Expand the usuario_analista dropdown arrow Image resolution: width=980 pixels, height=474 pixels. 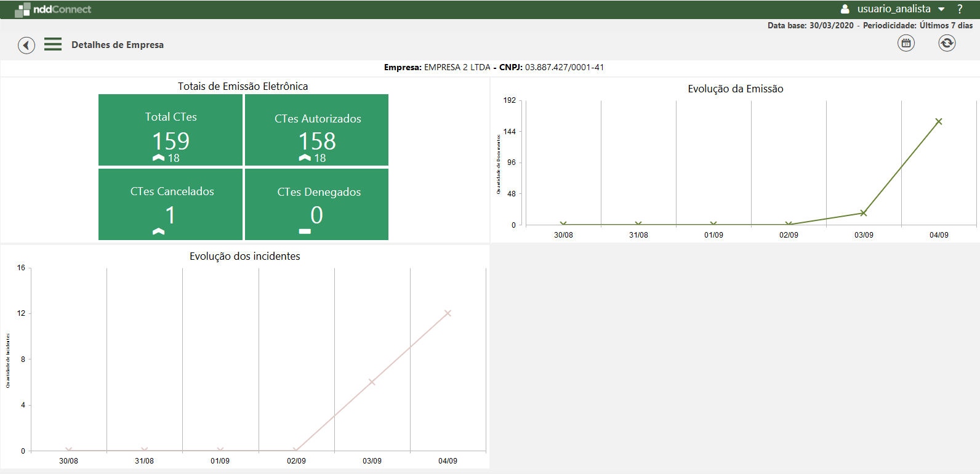click(941, 9)
